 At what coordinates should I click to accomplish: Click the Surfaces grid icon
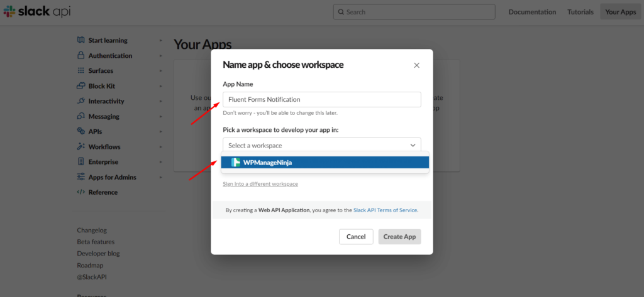81,70
